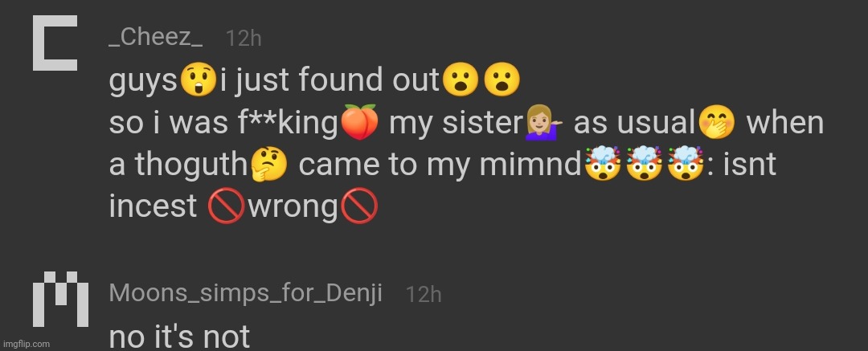Image resolution: width=868 pixels, height=351 pixels.
Task: Click the prohibited sign emoji before 'wrong'
Action: pyautogui.click(x=226, y=207)
